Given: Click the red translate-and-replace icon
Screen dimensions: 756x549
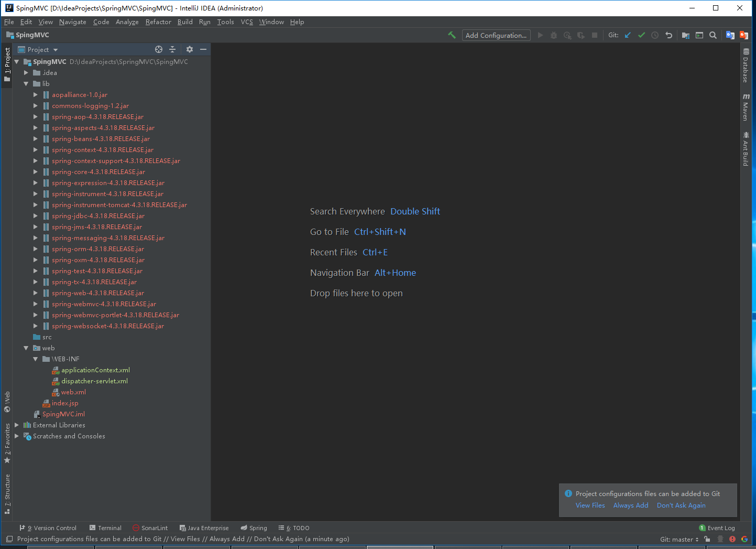Looking at the screenshot, I should tap(744, 35).
